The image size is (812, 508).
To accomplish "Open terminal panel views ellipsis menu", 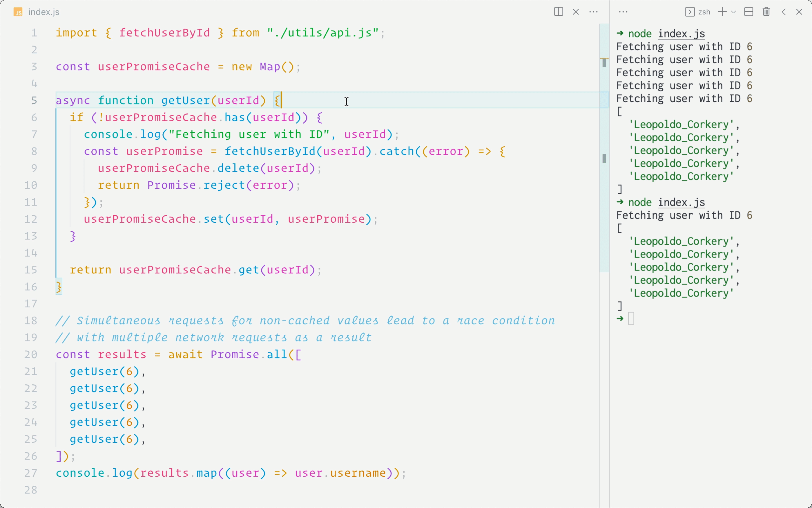I will [x=623, y=12].
